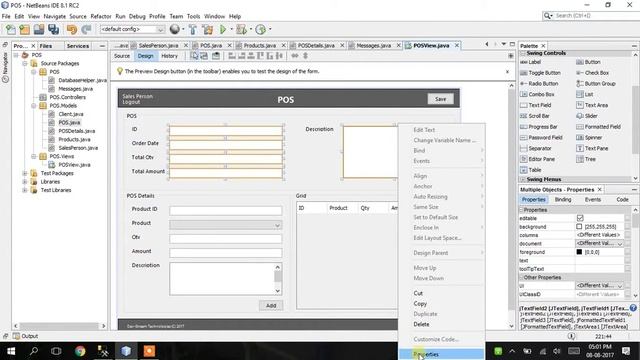The width and height of the screenshot is (640, 360).
Task: Open the UI property dropdown
Action: coord(620,286)
